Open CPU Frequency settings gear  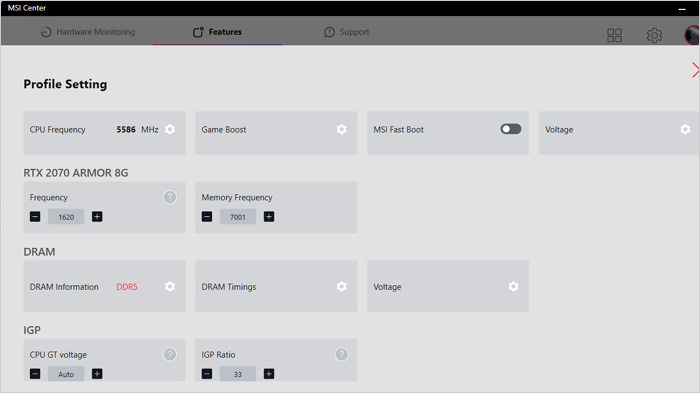[x=170, y=130]
